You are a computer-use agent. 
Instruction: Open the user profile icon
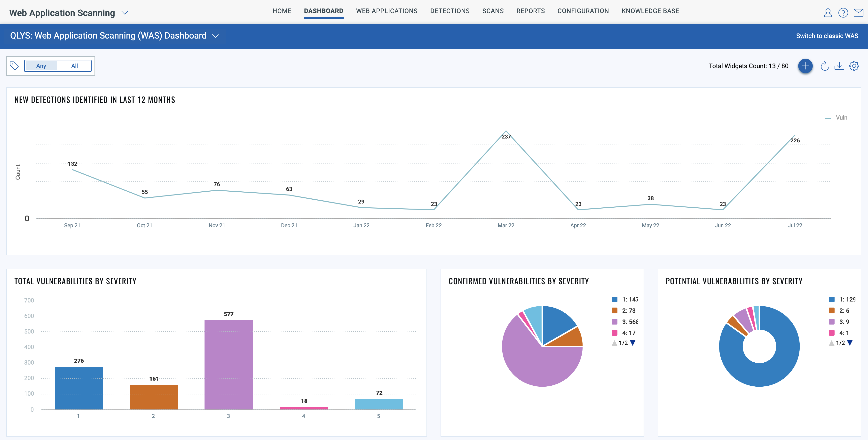(x=828, y=13)
